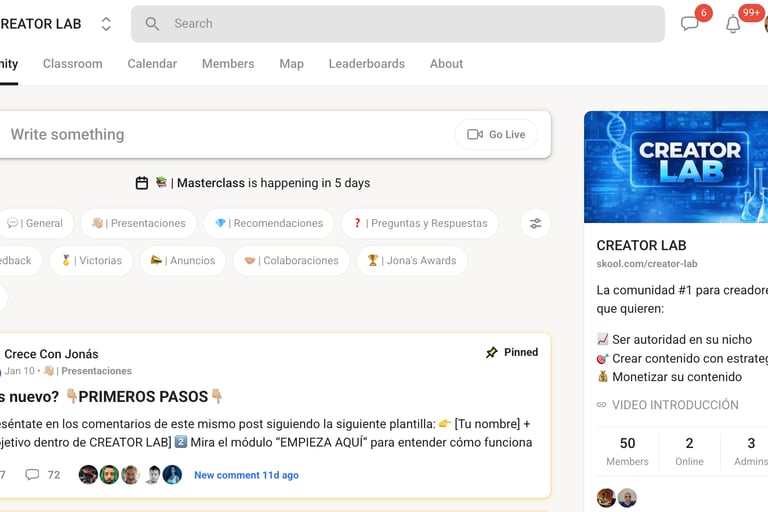Open the PRIMEROS PASOS post title
The image size is (768, 512).
pyautogui.click(x=111, y=396)
